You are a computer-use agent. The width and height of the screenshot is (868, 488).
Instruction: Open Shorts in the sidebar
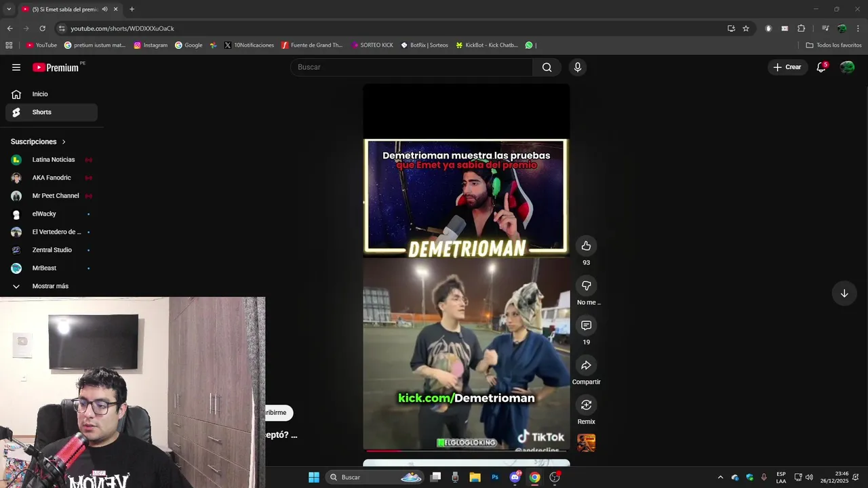52,112
